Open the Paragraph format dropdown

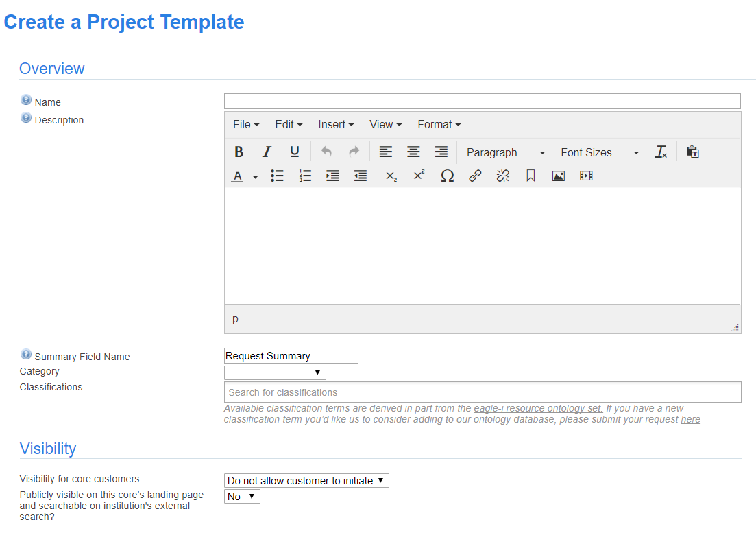(x=505, y=152)
